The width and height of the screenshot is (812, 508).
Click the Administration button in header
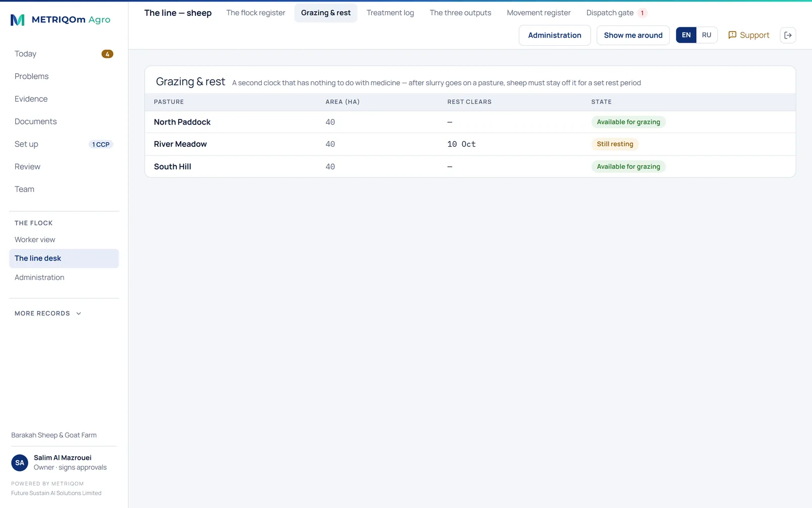click(x=555, y=35)
